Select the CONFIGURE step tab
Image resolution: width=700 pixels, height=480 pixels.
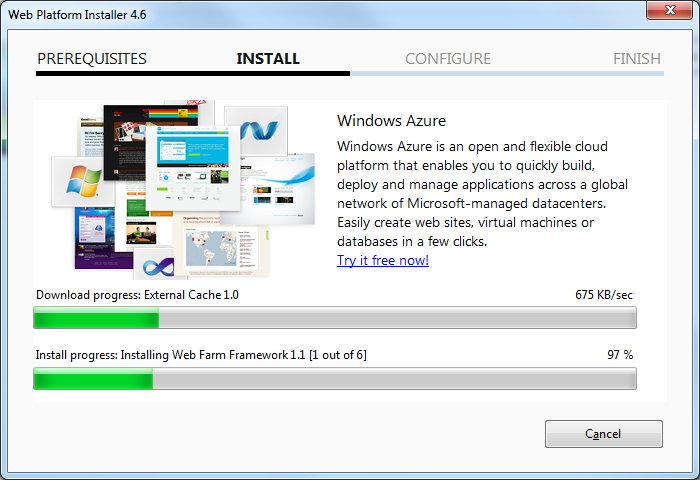(448, 58)
